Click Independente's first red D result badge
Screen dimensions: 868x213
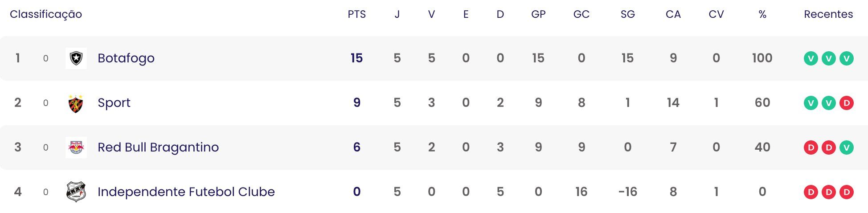[x=811, y=192]
